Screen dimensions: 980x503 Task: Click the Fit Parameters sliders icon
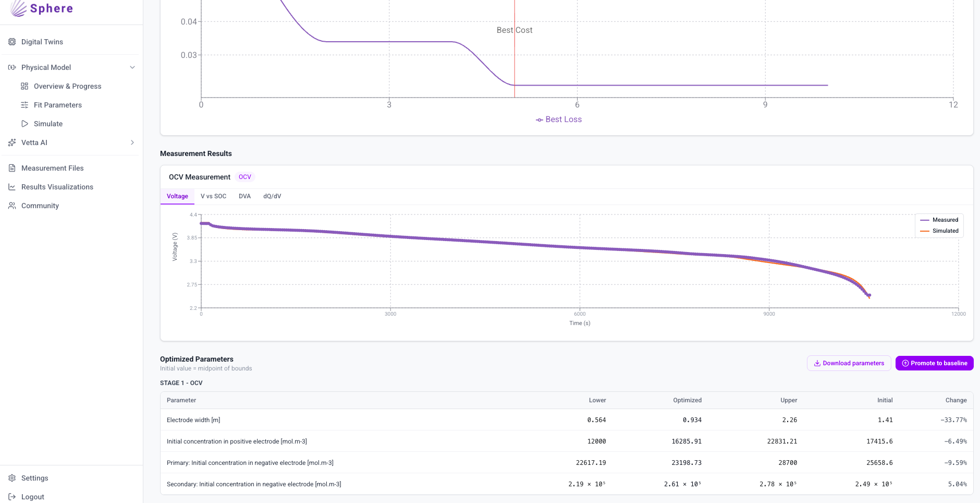point(24,105)
